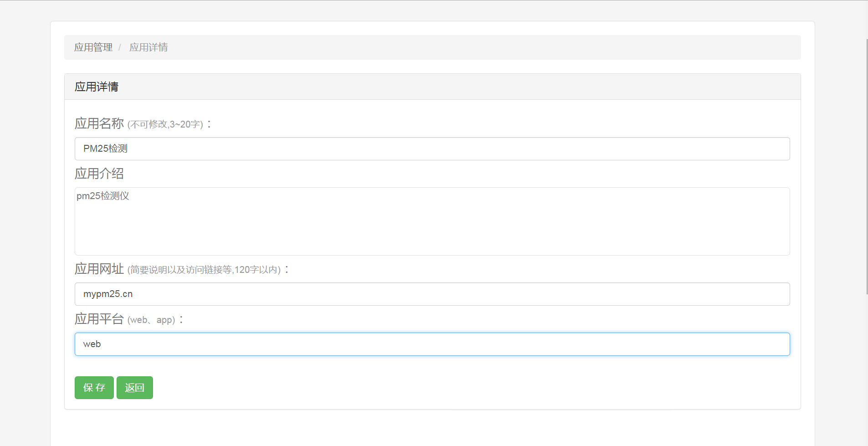Focus the 应用名称 input containing PM25检测
868x446 pixels.
[432, 149]
